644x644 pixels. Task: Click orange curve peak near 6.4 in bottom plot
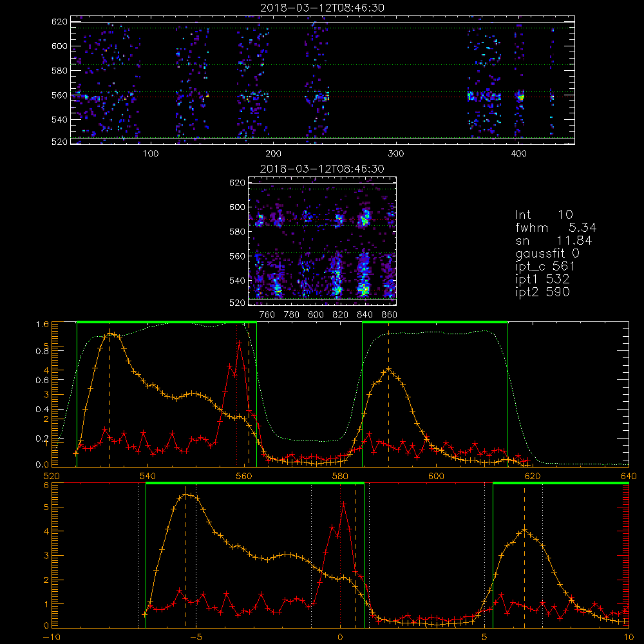pos(524,530)
